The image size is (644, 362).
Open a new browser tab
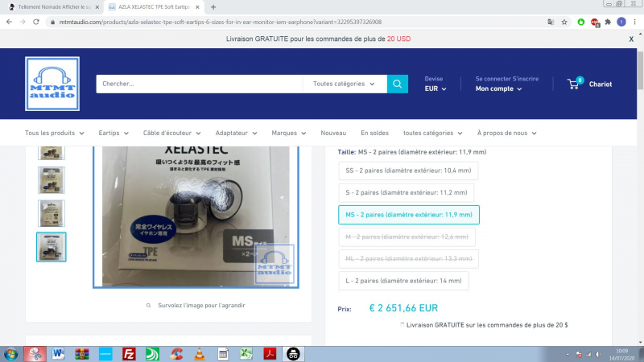coord(213,7)
